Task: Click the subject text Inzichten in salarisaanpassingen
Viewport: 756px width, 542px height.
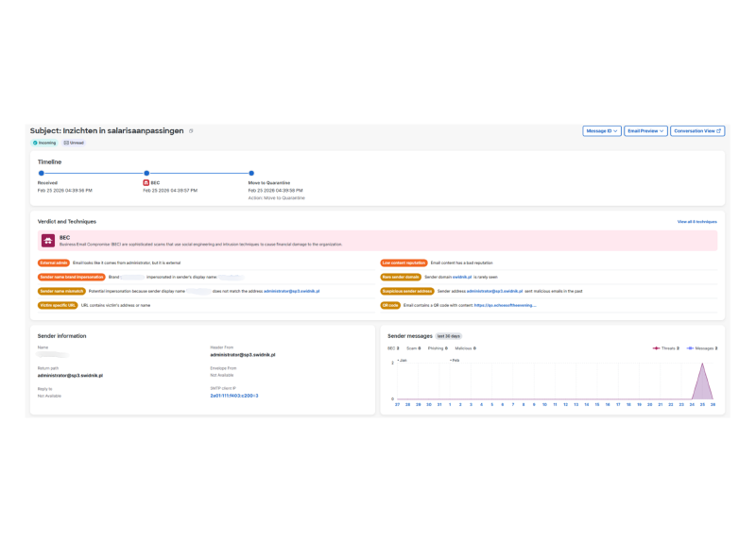Action: pyautogui.click(x=123, y=131)
